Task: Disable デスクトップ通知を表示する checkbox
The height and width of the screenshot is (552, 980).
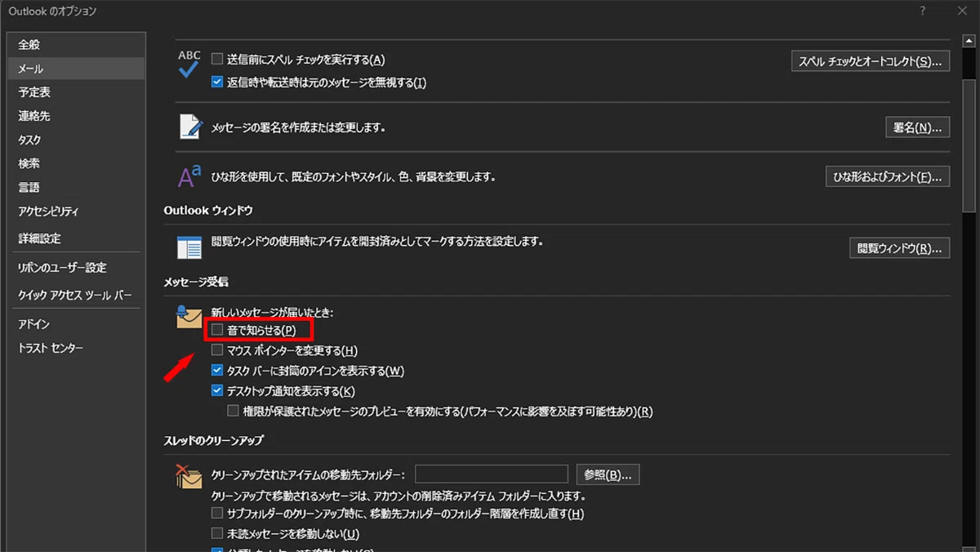Action: (217, 391)
